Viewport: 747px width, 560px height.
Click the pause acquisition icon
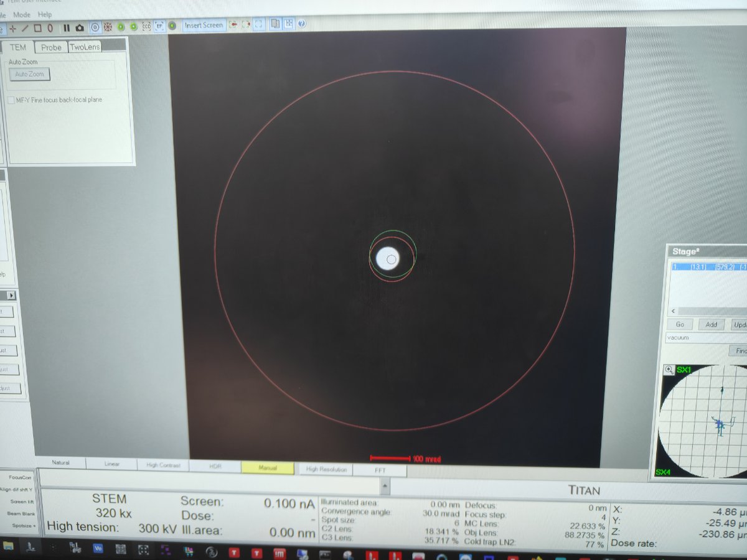[67, 27]
